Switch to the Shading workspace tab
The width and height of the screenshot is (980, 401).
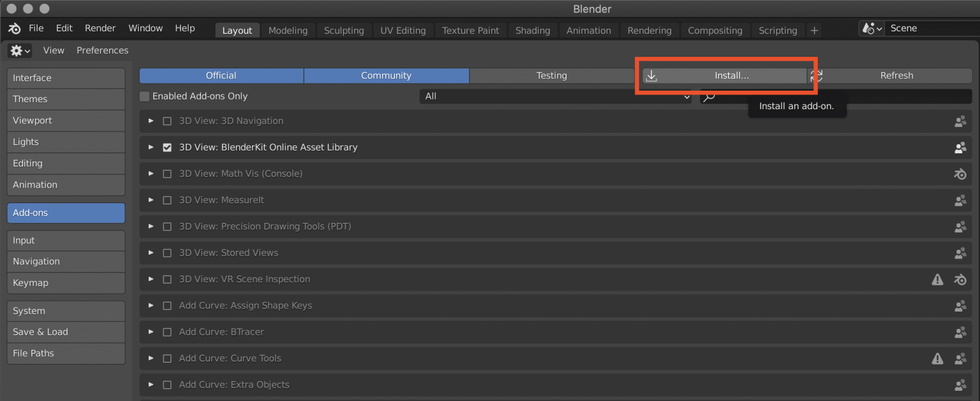532,31
